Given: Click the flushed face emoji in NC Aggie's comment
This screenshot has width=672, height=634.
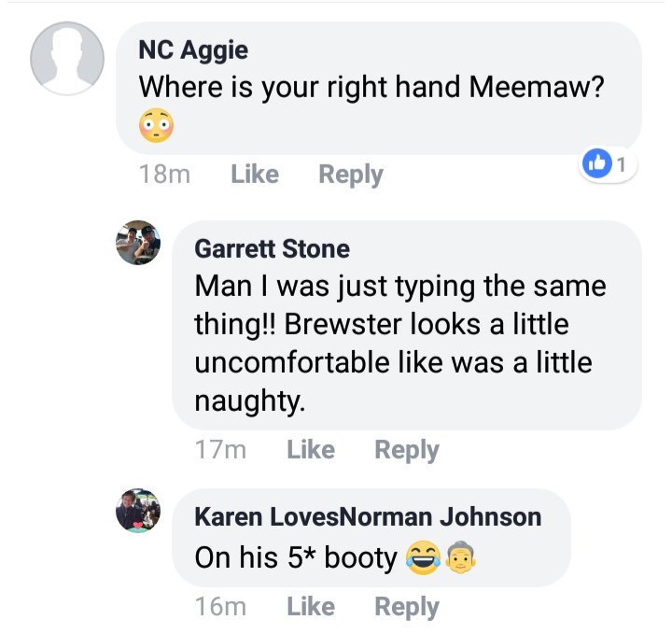Looking at the screenshot, I should tap(156, 124).
